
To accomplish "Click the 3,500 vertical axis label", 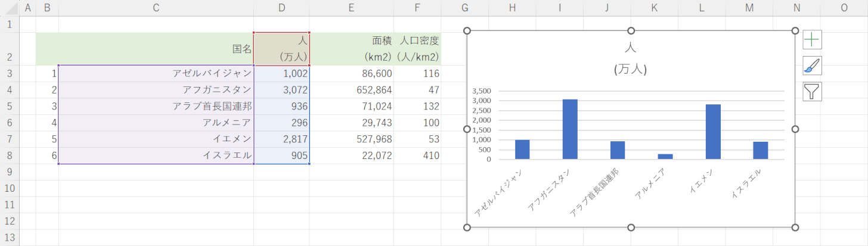I will pyautogui.click(x=481, y=91).
